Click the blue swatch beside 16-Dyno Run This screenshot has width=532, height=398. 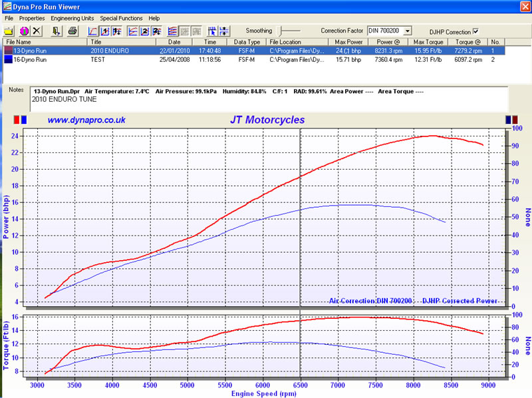[8, 59]
